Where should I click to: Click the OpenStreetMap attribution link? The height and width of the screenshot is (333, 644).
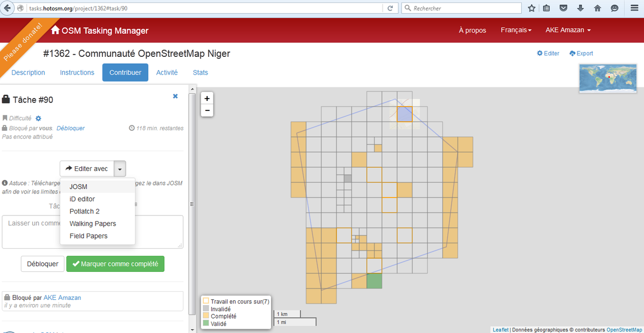tap(624, 330)
